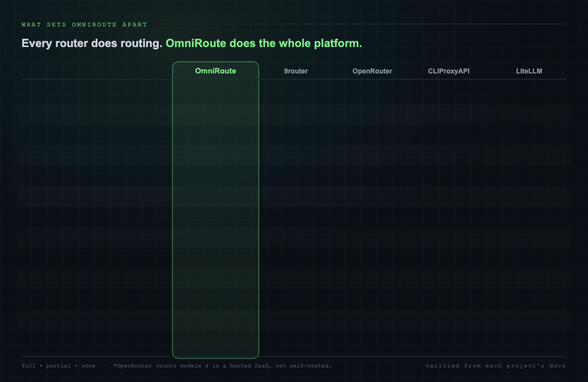Viewport: 588px width, 382px height.
Task: Choose the CLIProxyAPI column header
Action: 449,71
